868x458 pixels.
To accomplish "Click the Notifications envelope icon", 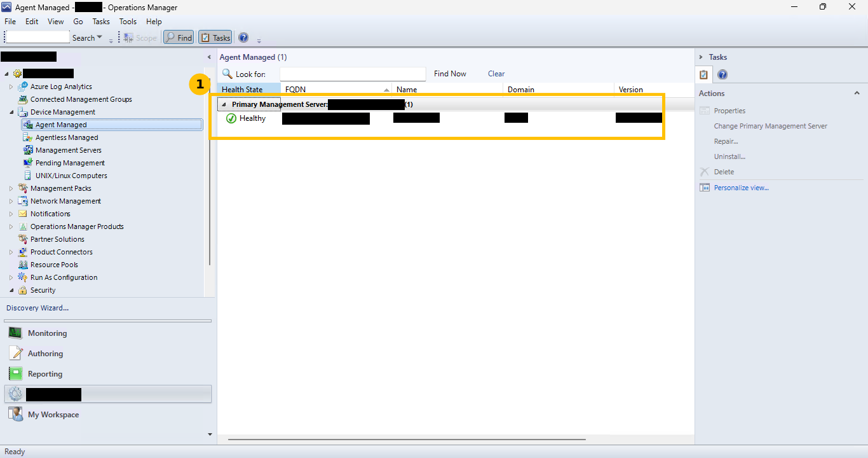I will [x=24, y=214].
